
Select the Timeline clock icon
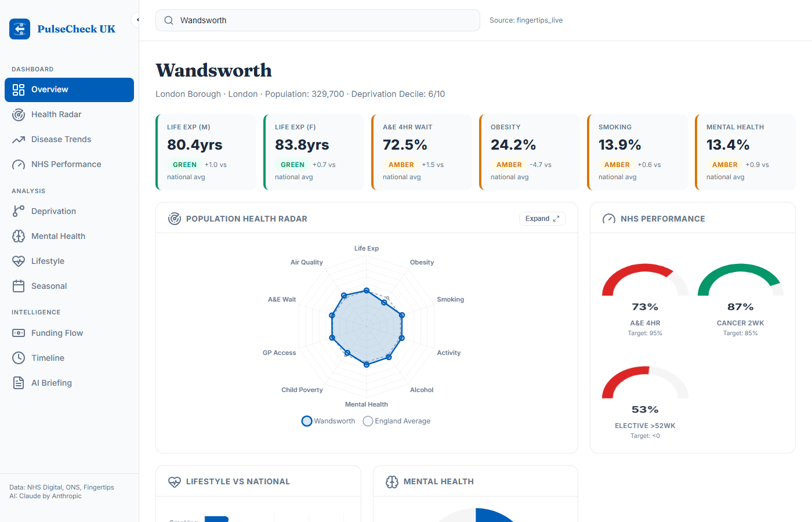(17, 358)
